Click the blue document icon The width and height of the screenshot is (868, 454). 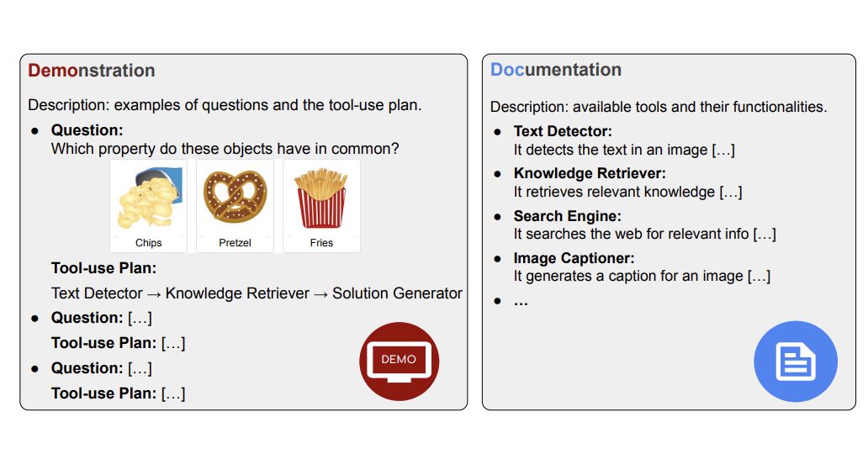pyautogui.click(x=796, y=362)
